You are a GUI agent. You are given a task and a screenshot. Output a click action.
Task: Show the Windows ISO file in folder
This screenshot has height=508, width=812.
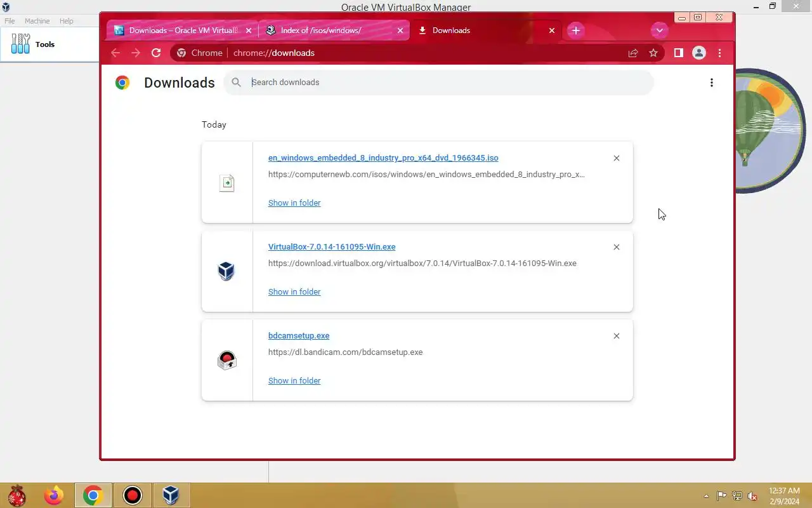click(294, 203)
